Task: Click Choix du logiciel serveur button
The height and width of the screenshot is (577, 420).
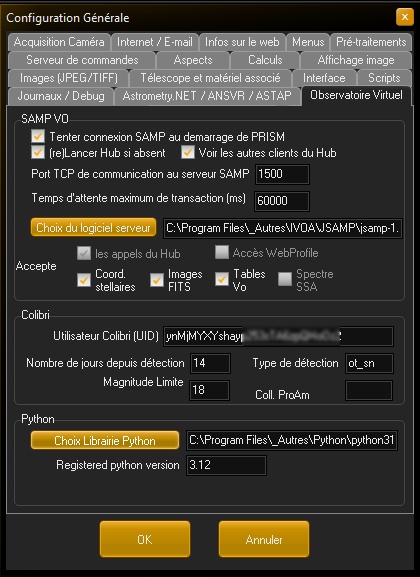Action: coord(93,228)
